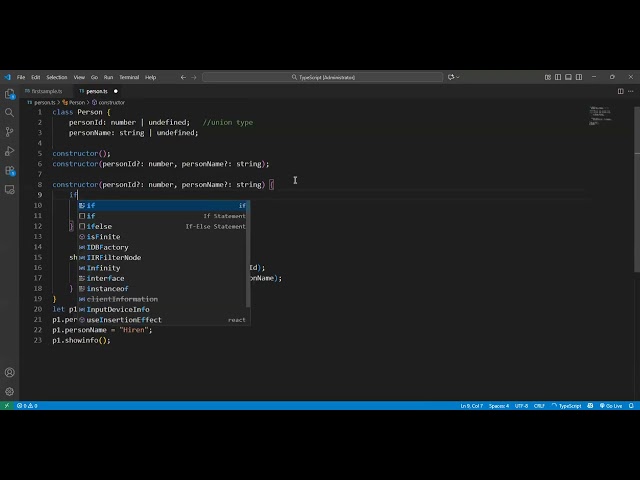Select the useInsertionEffect react suggestion

163,320
